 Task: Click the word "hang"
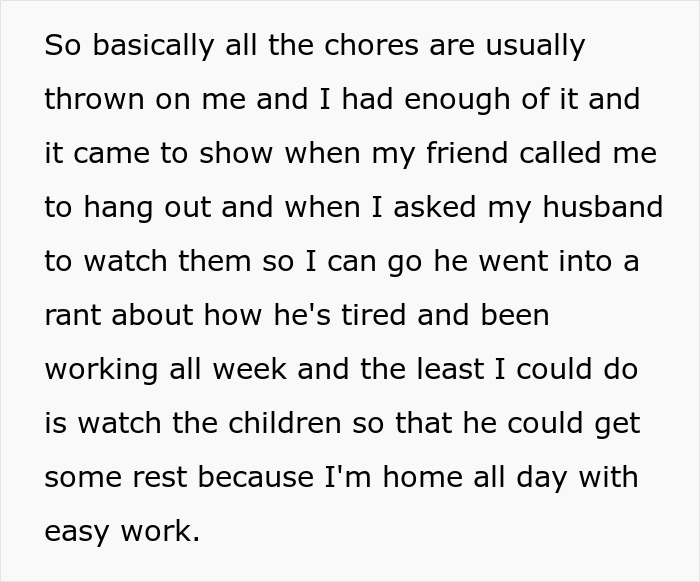pos(118,208)
